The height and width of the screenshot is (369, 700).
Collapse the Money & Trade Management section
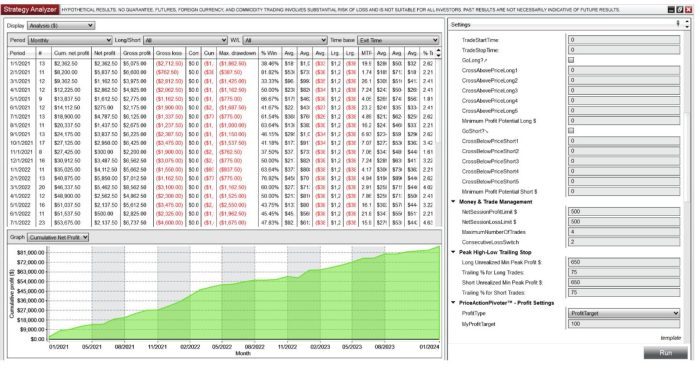(454, 202)
